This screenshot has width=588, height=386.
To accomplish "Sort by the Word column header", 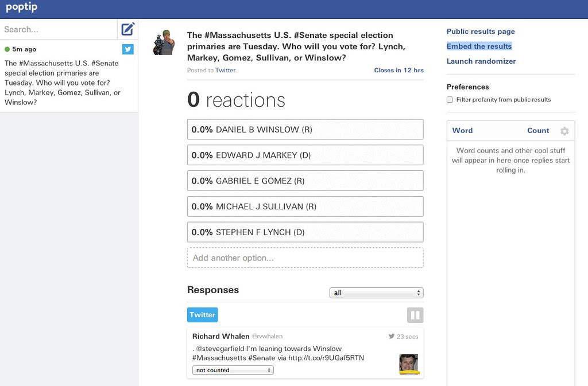I will (462, 131).
